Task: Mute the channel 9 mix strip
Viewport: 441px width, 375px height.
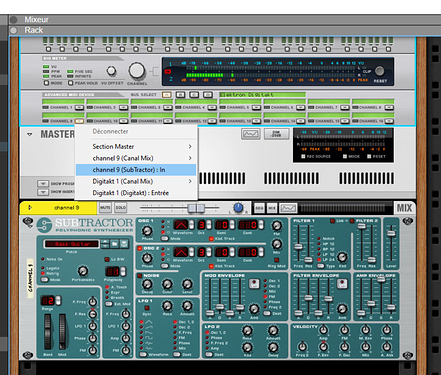Action: click(105, 208)
